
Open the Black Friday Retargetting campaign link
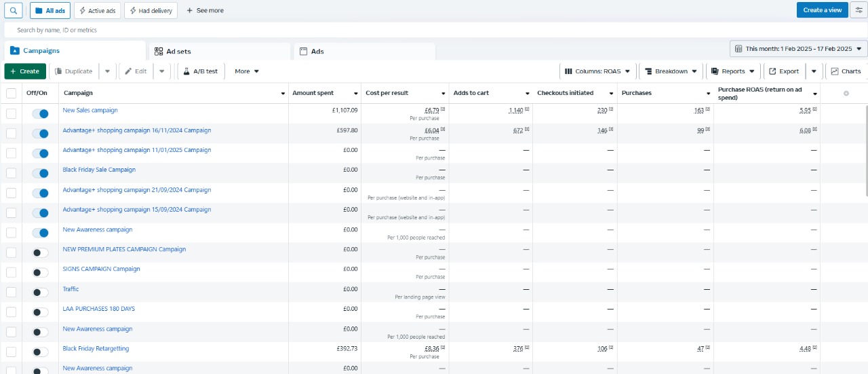[96, 349]
